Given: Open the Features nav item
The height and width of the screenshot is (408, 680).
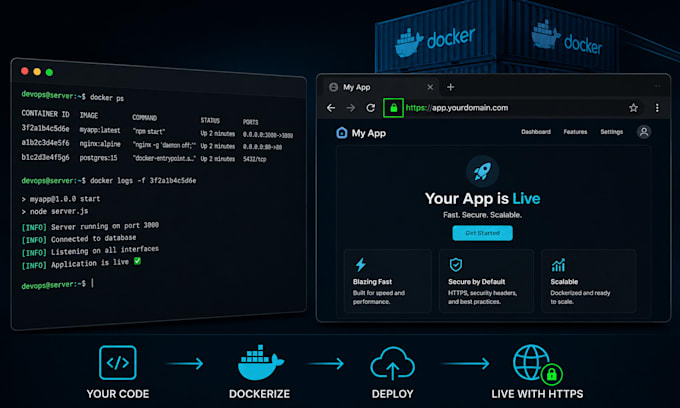Looking at the screenshot, I should (575, 132).
